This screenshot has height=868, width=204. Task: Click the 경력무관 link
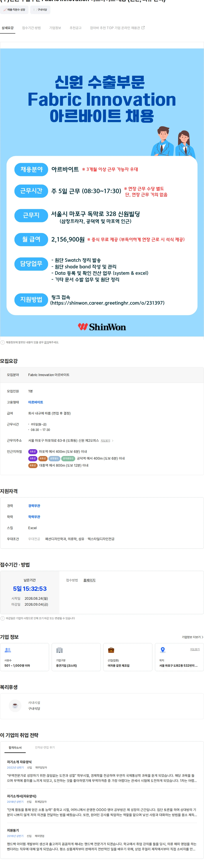(34, 506)
